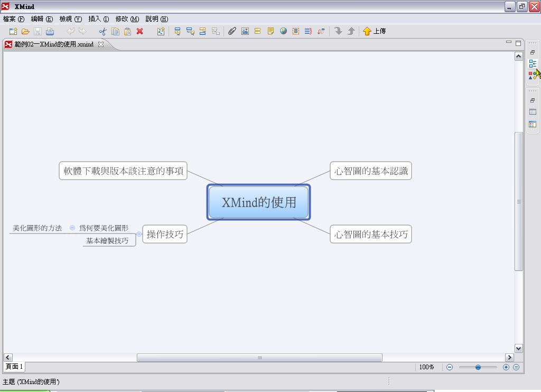Open the 檔案 menu
Viewport: 541px width, 392px height.
[x=13, y=19]
